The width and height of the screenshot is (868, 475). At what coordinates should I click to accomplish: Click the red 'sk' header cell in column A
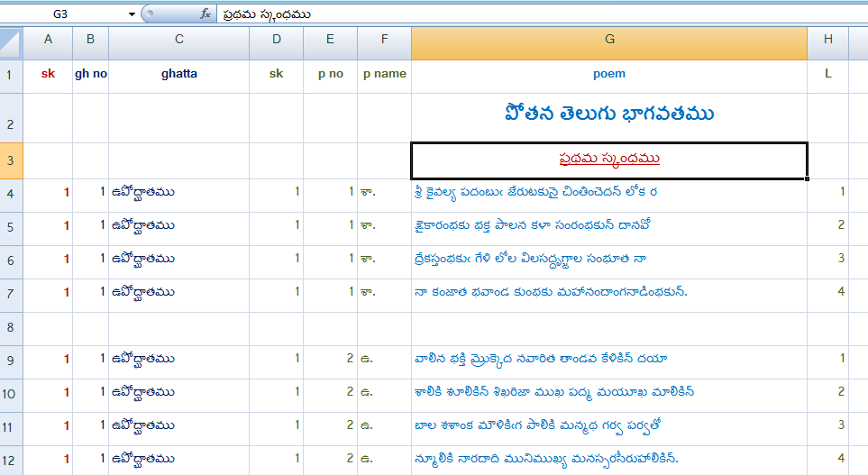pyautogui.click(x=48, y=74)
